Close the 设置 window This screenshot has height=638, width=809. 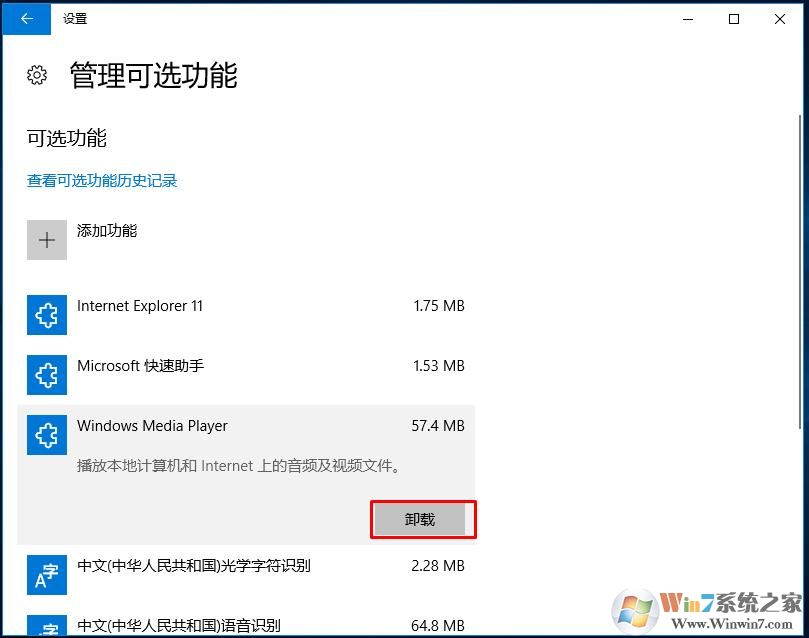tap(780, 18)
